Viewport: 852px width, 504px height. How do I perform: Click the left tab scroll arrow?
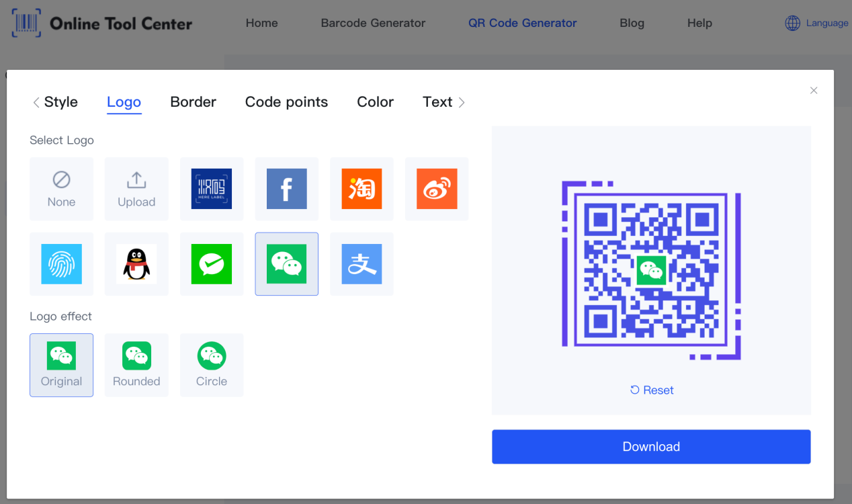36,103
